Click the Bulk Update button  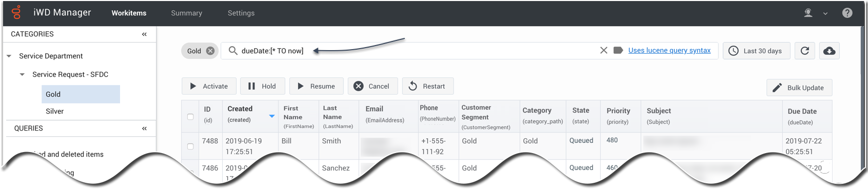coord(799,88)
